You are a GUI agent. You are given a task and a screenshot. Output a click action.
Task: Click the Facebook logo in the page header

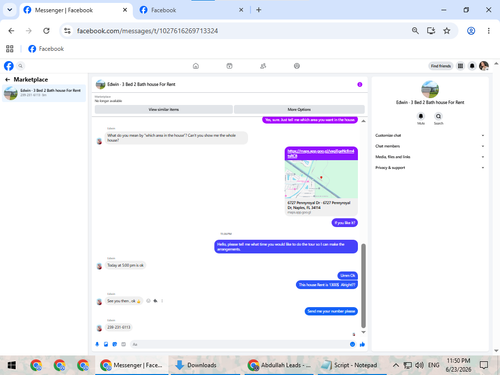coord(9,66)
